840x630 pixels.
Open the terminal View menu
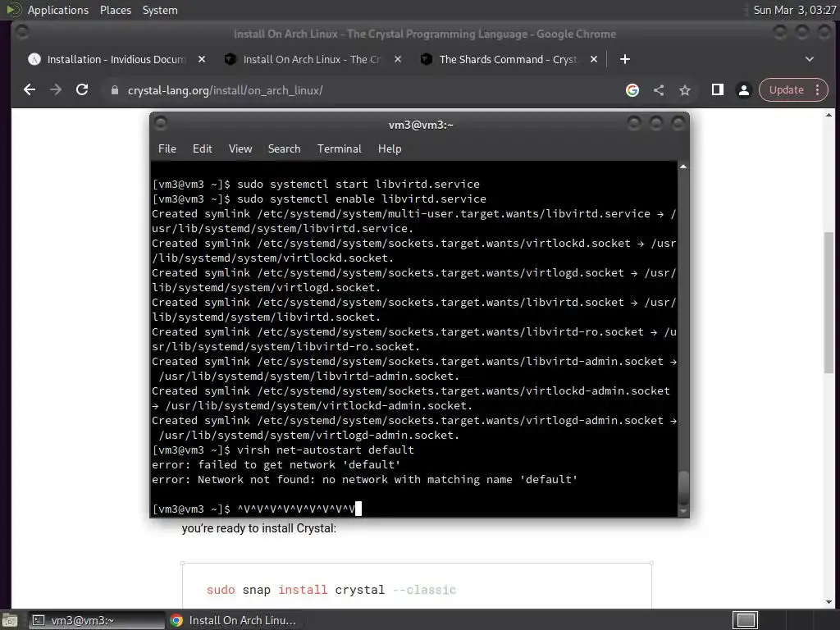[240, 149]
